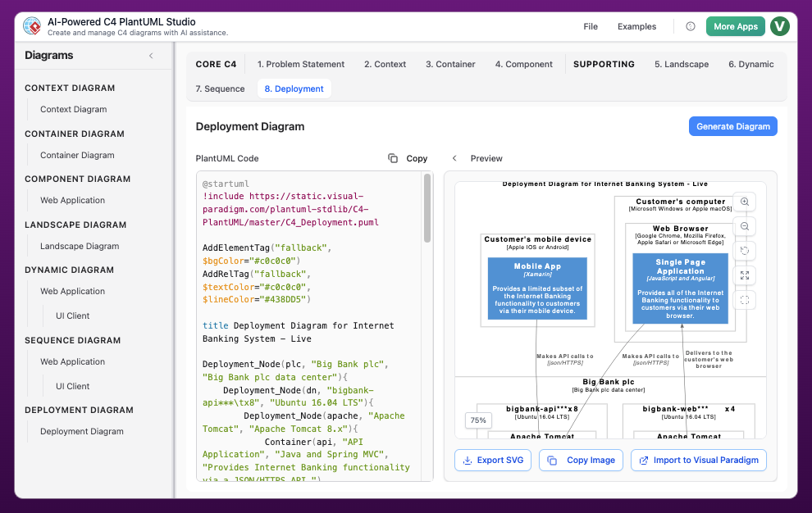Zoom out of the diagram preview
Viewport: 812px width, 513px height.
point(745,226)
